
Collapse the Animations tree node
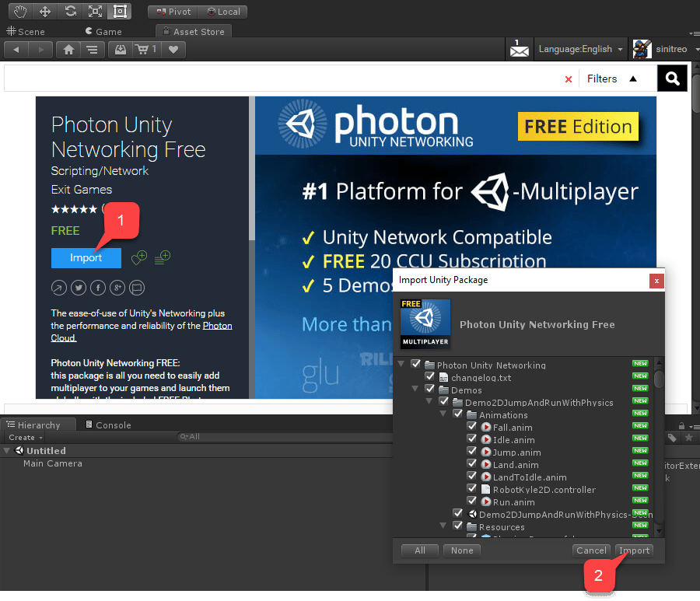(x=443, y=414)
